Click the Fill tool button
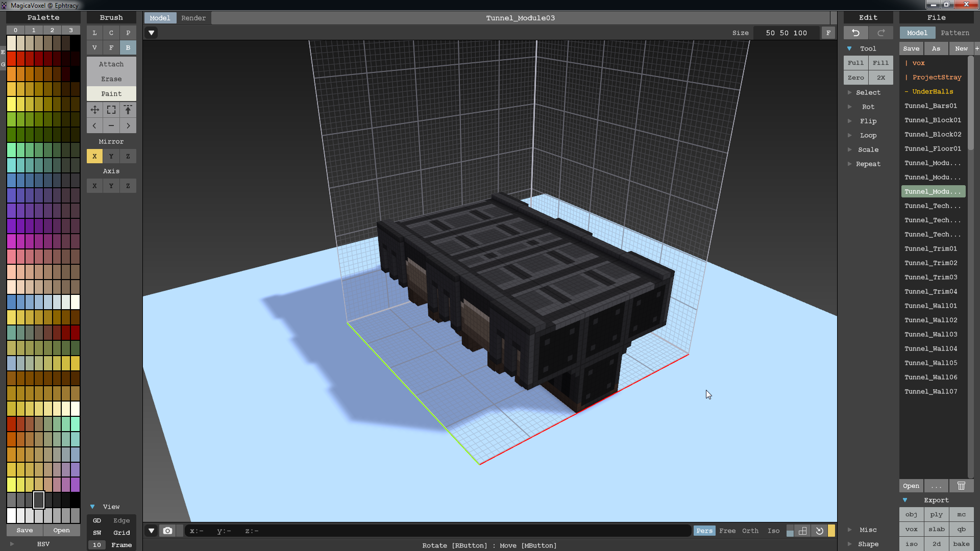 [880, 63]
